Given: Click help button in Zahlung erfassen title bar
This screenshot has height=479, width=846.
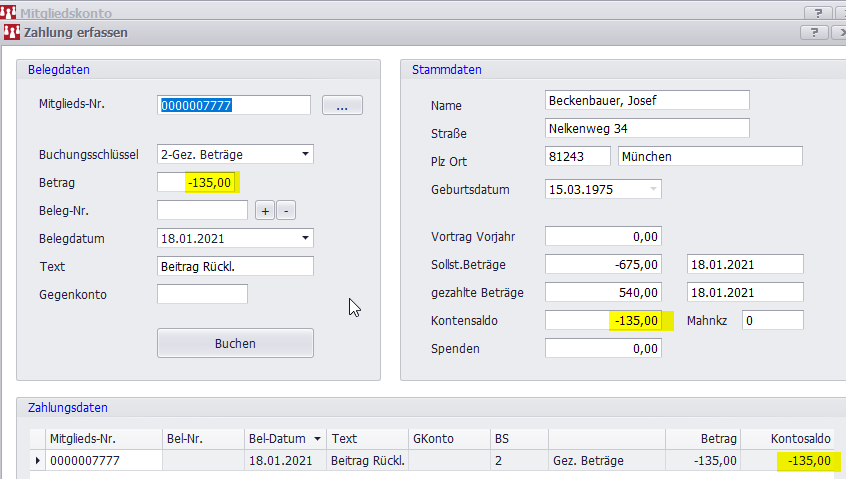Looking at the screenshot, I should tap(812, 33).
